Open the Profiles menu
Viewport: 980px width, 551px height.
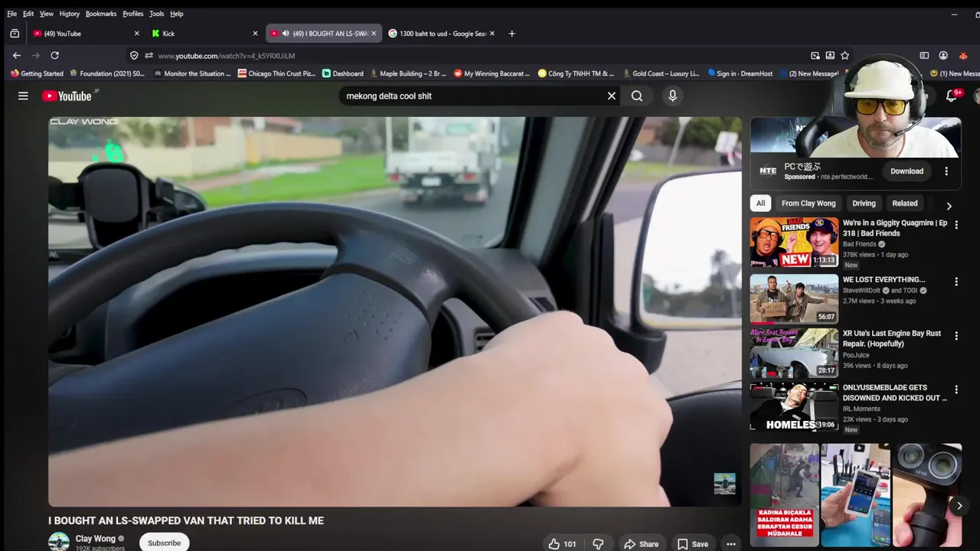[x=132, y=14]
